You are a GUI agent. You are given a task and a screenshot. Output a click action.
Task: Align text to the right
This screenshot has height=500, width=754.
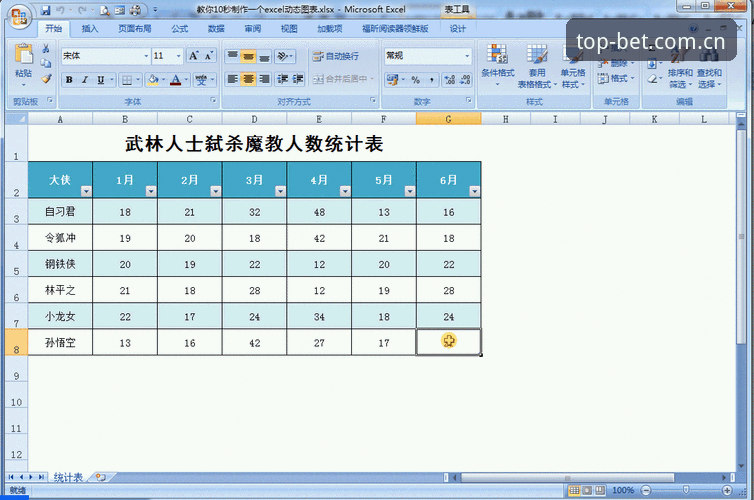tap(264, 79)
